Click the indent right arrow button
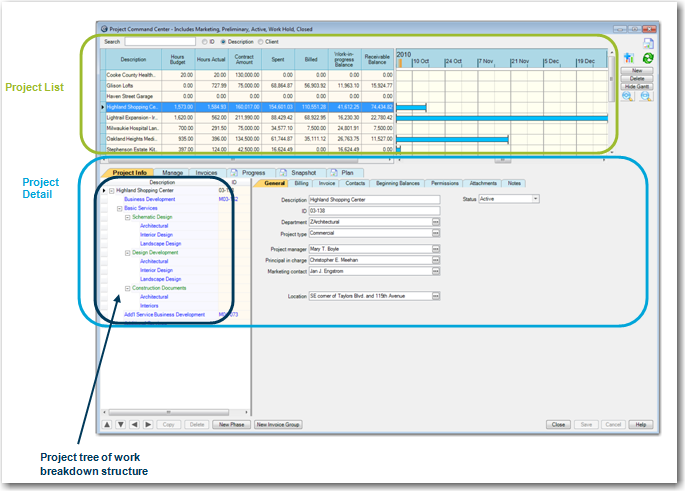 149,424
